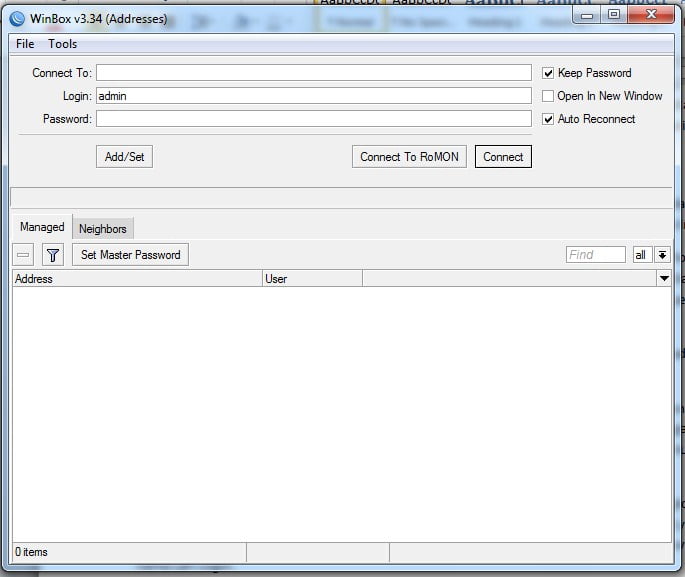The width and height of the screenshot is (685, 577).
Task: Click the WinBox logo icon in title bar
Action: 17,19
